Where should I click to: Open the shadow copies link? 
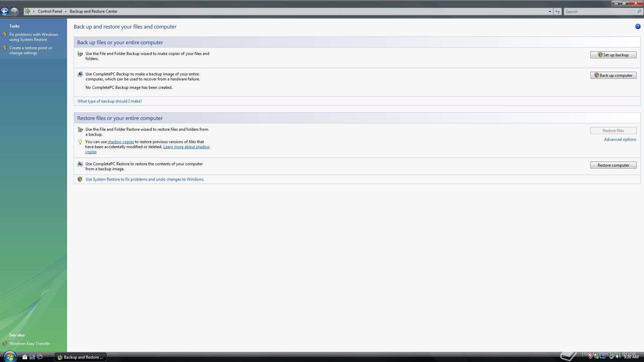(120, 142)
